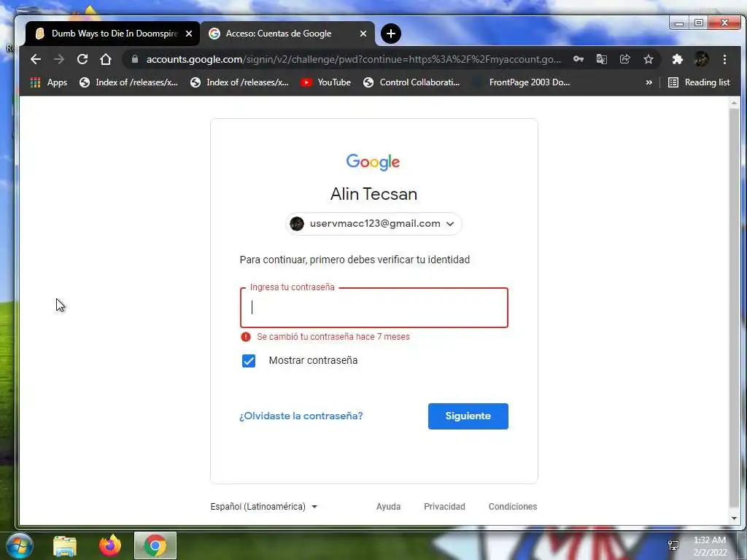This screenshot has height=560, width=747.
Task: Click the red error exclamation icon
Action: click(246, 337)
